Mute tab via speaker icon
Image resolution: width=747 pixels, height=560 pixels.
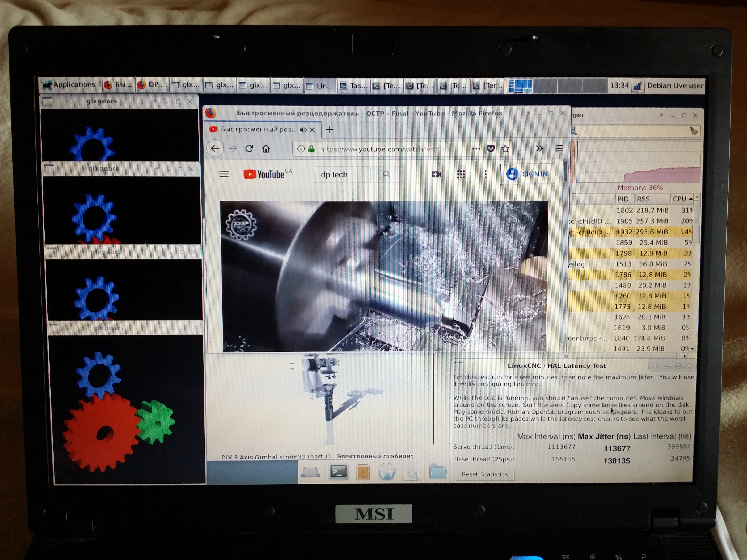point(303,130)
